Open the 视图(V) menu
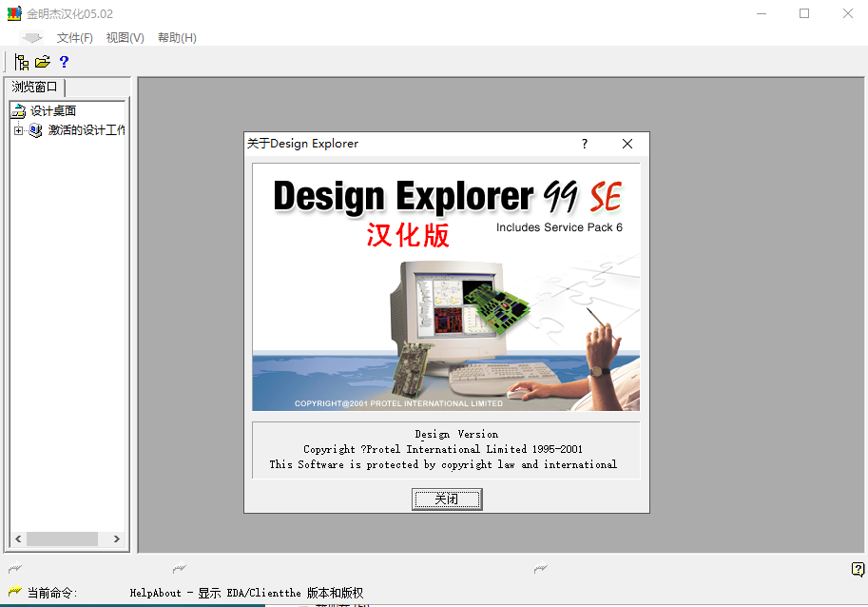Image resolution: width=868 pixels, height=607 pixels. 125,38
